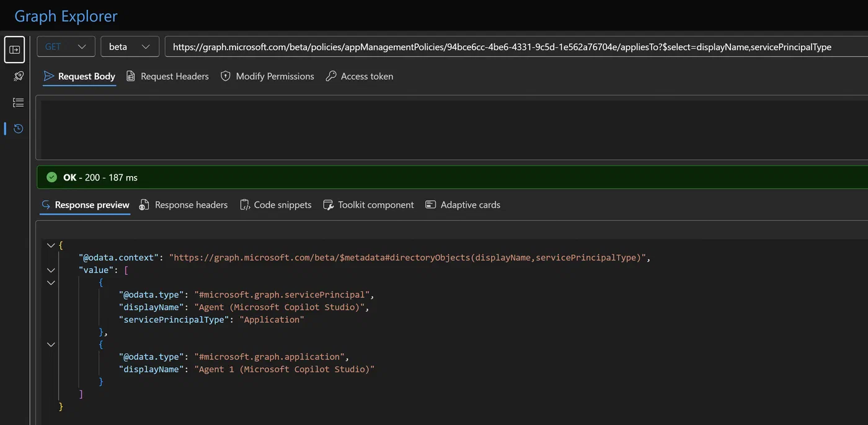Open the sample queries rocket icon
The image size is (868, 425).
point(18,76)
